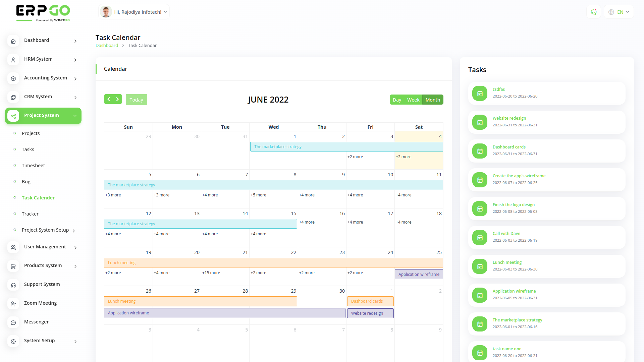Open the Dashboard home icon in sidebar

pos(13,41)
